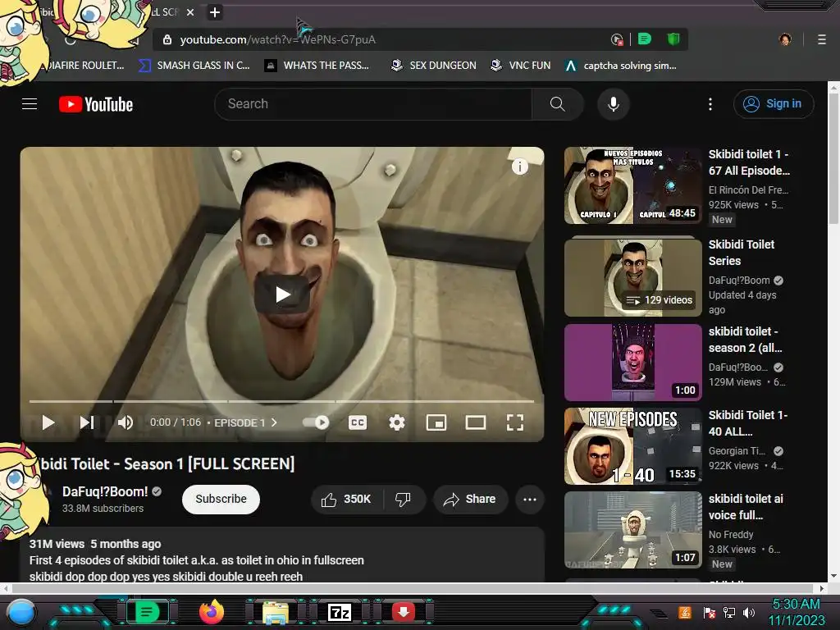Play video with the center play button

pos(282,294)
